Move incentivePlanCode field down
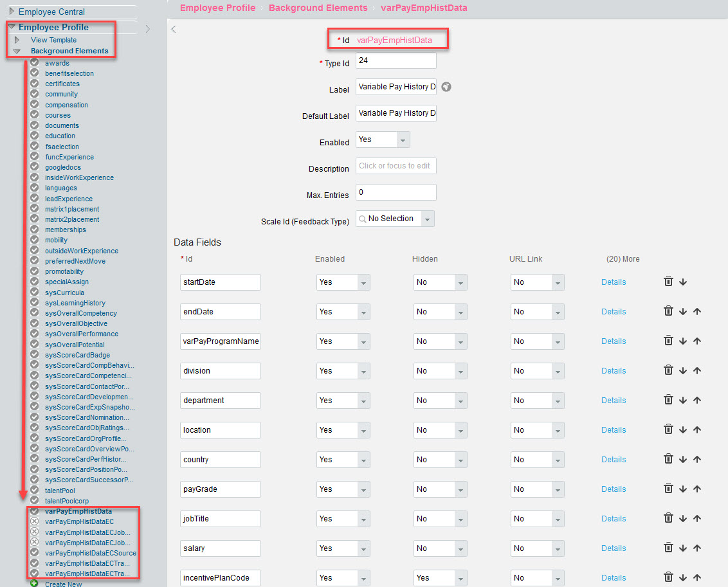 pyautogui.click(x=682, y=578)
